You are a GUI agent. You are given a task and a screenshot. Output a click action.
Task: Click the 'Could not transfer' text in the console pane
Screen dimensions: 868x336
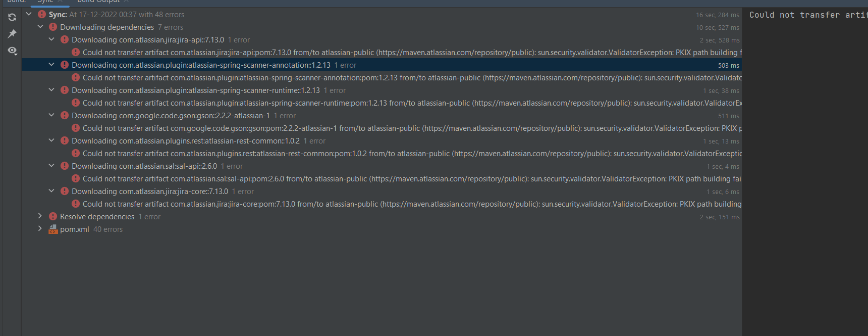pyautogui.click(x=808, y=15)
